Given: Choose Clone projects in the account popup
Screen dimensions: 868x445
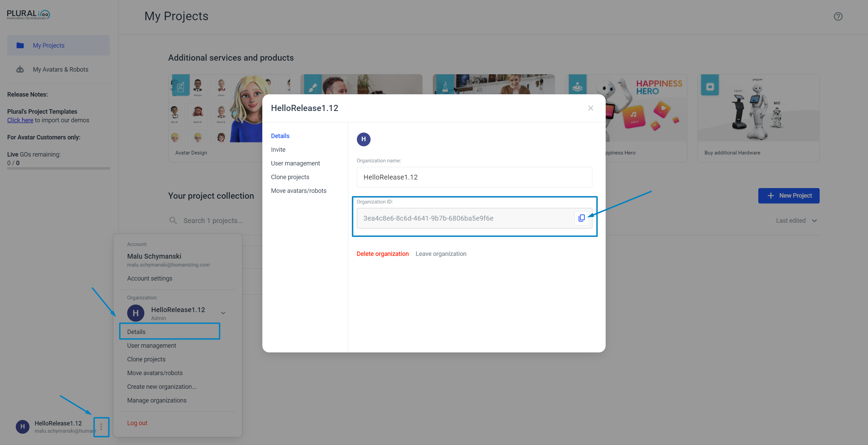Looking at the screenshot, I should coord(146,359).
